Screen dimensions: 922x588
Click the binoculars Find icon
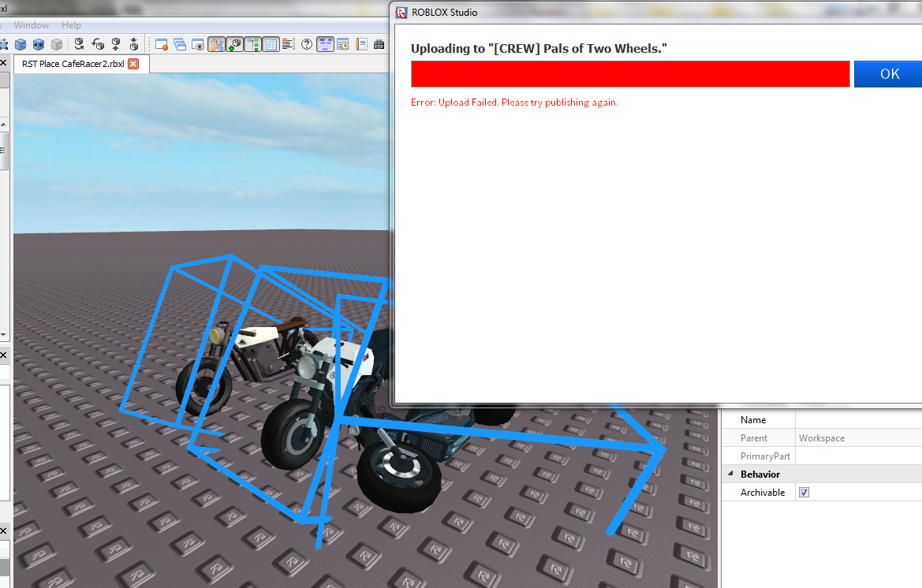tap(379, 45)
